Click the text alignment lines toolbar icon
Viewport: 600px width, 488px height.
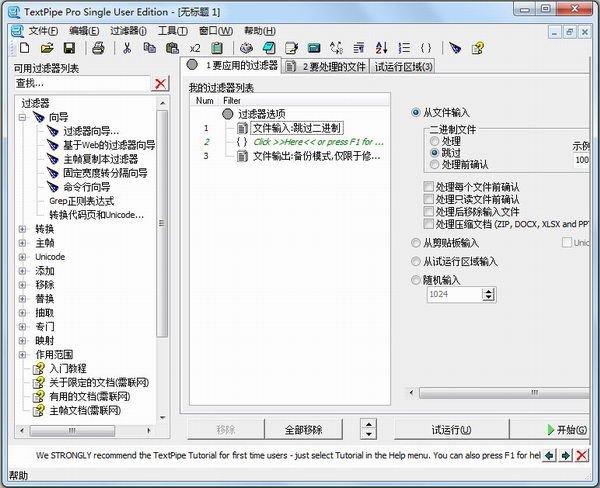point(359,48)
